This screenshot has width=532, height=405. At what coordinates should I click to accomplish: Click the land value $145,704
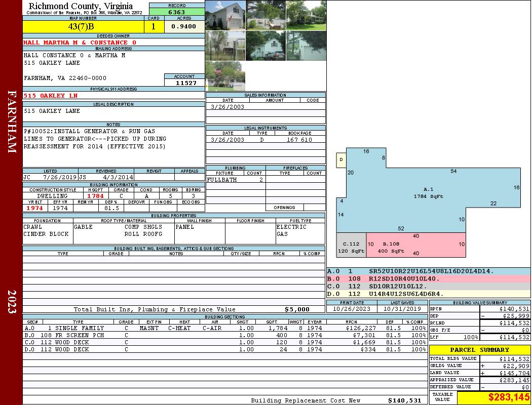pyautogui.click(x=514, y=373)
